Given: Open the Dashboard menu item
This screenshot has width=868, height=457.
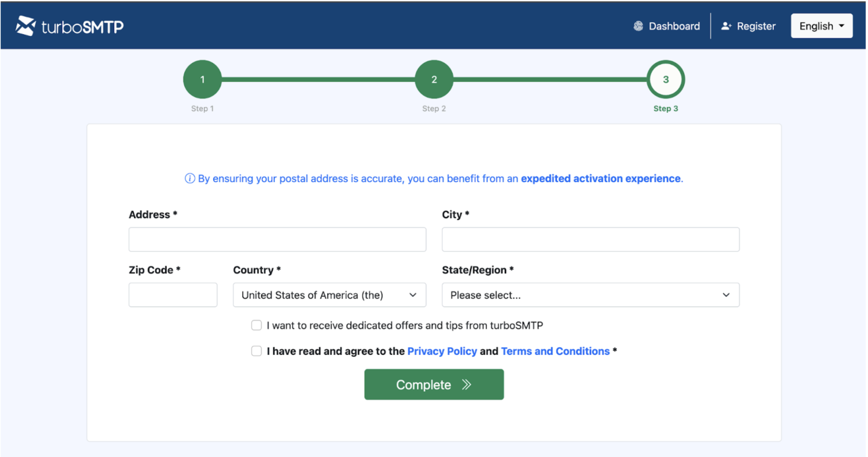Looking at the screenshot, I should click(674, 26).
